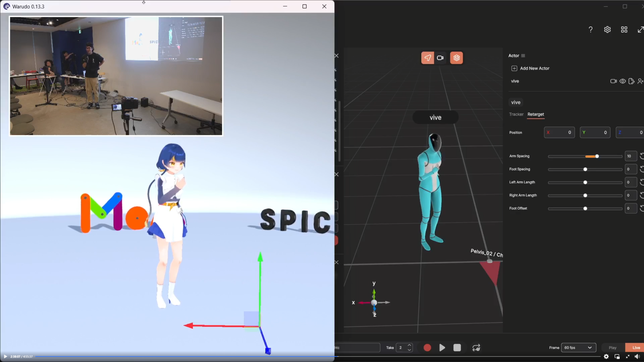Viewport: 644px width, 362px height.
Task: Click the Arm Spacing slider handle
Action: tap(597, 156)
